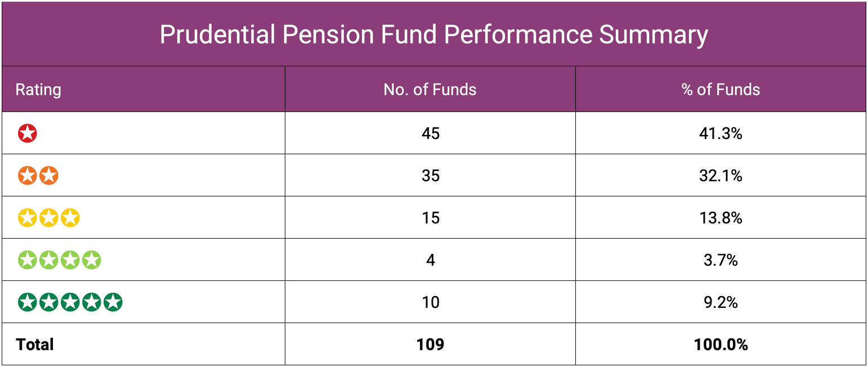The height and width of the screenshot is (367, 868).
Task: Select the Rating column header
Action: [38, 89]
